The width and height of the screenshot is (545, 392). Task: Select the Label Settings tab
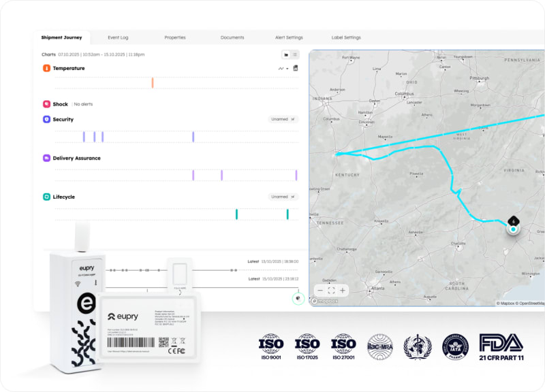tap(346, 37)
